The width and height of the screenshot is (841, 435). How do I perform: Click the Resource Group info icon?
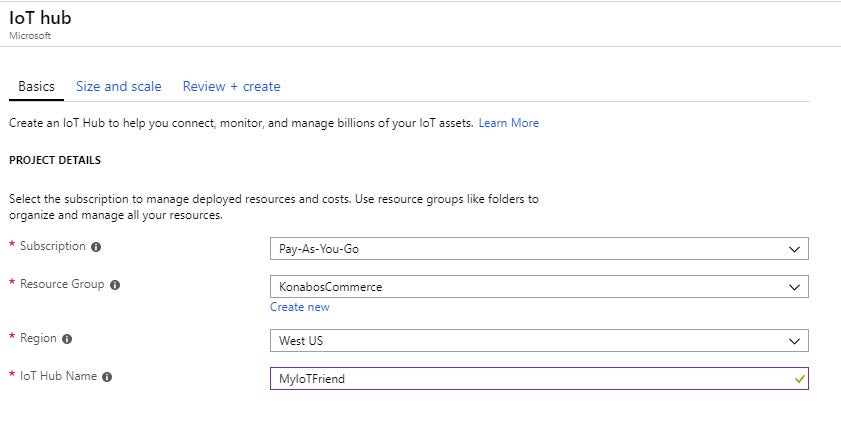coord(115,285)
